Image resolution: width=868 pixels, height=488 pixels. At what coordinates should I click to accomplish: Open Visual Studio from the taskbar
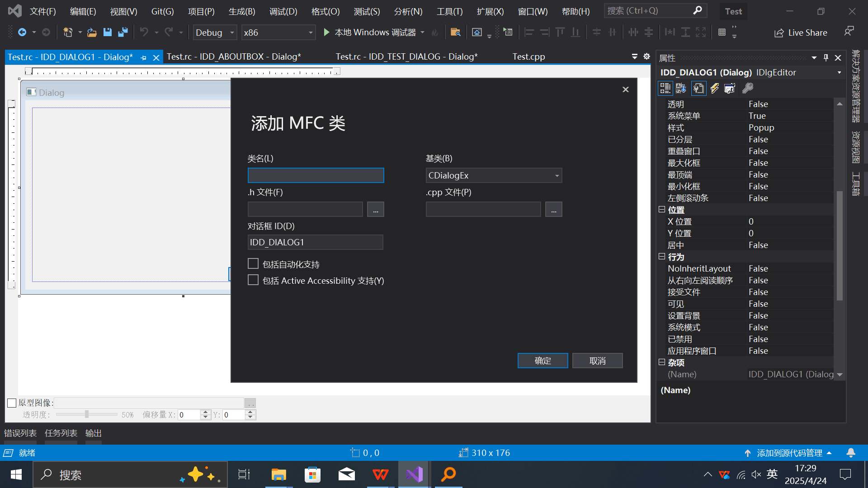click(414, 474)
